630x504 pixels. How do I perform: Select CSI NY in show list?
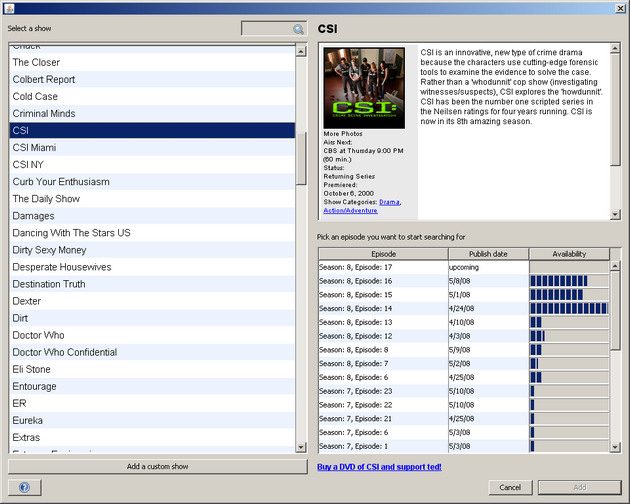pyautogui.click(x=152, y=165)
